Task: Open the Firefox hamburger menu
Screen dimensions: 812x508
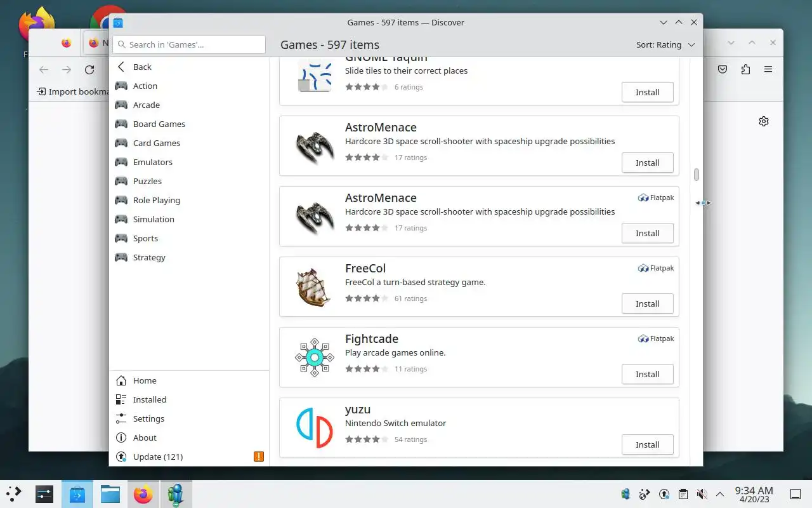Action: [768, 69]
